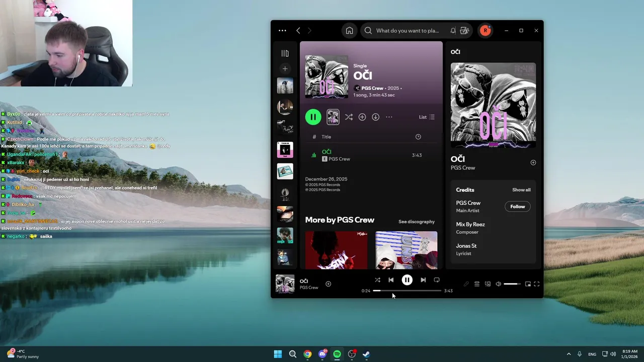This screenshot has width=644, height=362.
Task: Open the taskbar clock and date
Action: point(630,354)
